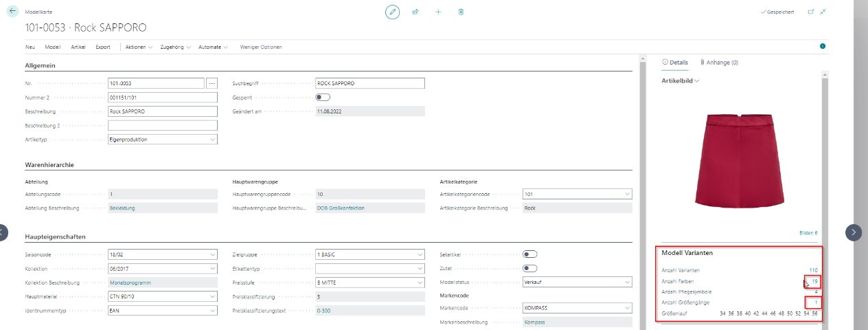This screenshot has width=868, height=330.
Task: Click the plus icon to create new
Action: click(438, 12)
